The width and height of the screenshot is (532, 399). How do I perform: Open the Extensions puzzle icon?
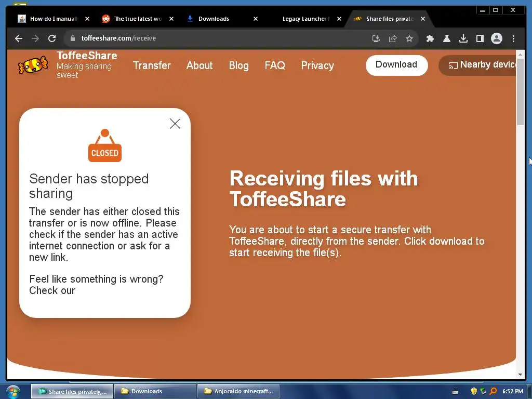430,38
